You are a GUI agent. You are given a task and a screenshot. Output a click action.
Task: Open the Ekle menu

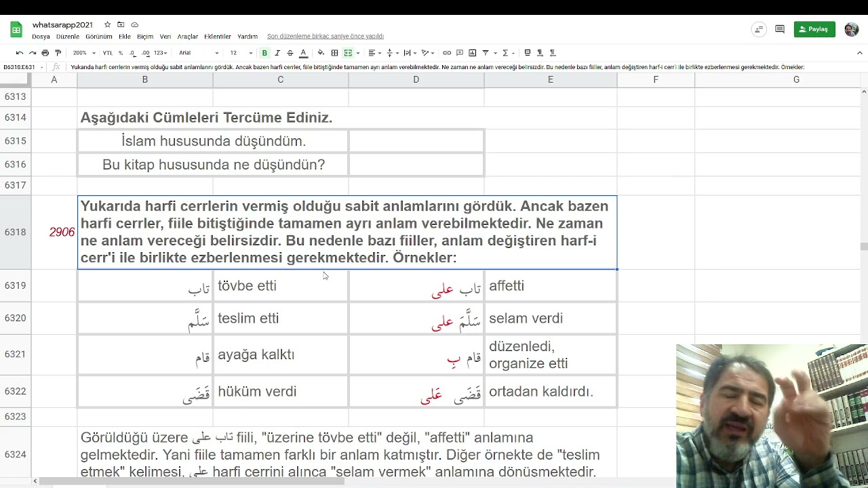tap(125, 37)
